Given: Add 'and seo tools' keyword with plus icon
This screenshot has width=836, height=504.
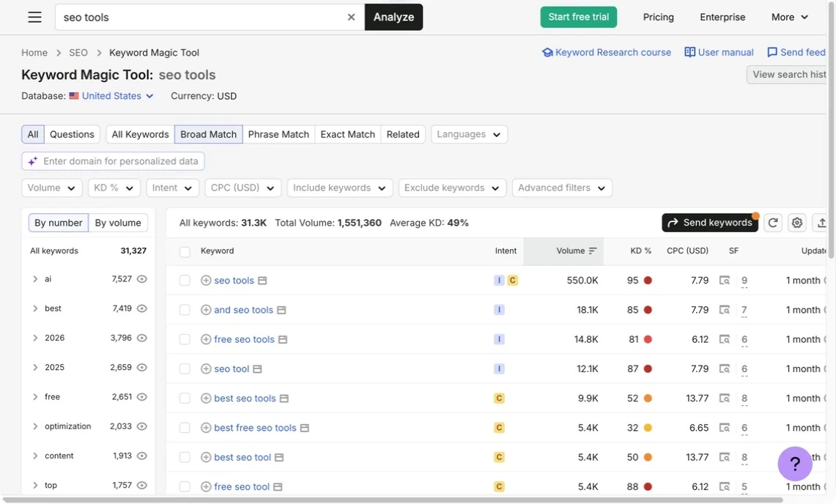Looking at the screenshot, I should (206, 310).
